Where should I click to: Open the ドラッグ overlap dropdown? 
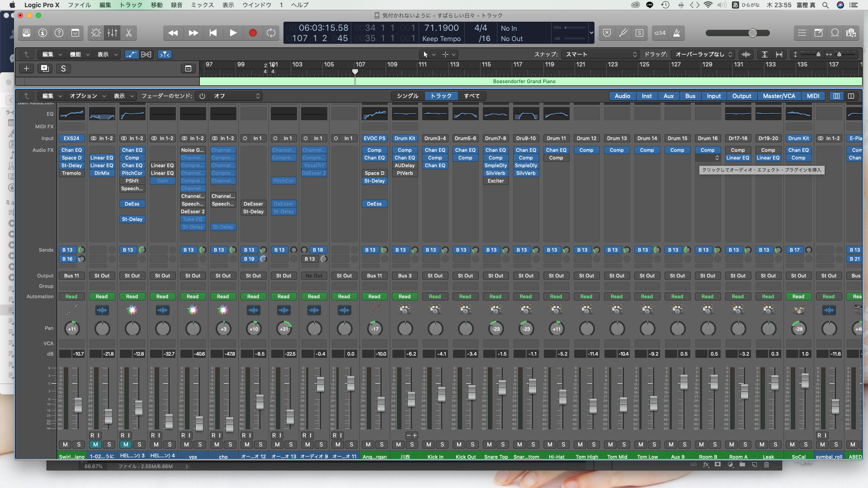(x=703, y=55)
